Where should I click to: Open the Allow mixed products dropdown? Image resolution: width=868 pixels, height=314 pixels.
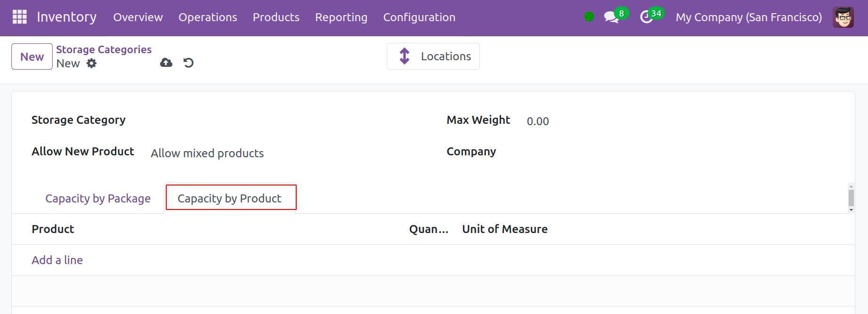coord(207,153)
